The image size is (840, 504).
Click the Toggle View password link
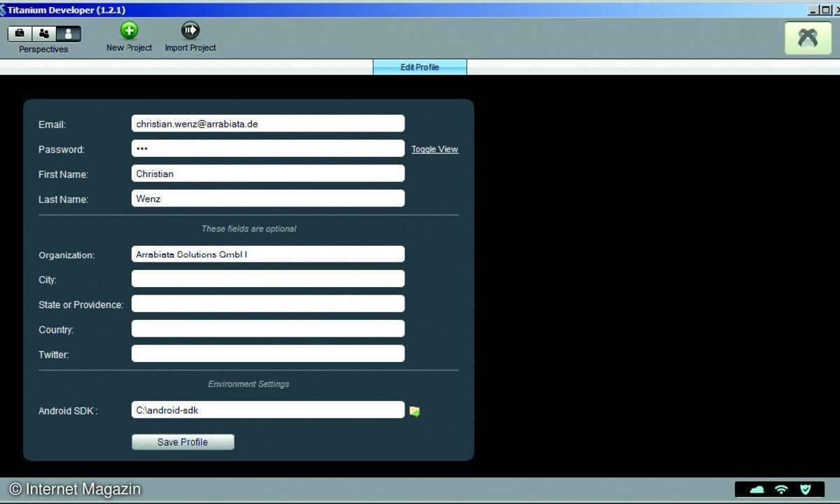tap(435, 149)
